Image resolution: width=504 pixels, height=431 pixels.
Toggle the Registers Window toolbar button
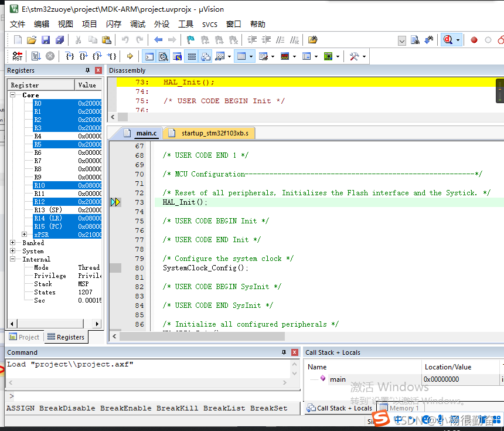(x=191, y=56)
